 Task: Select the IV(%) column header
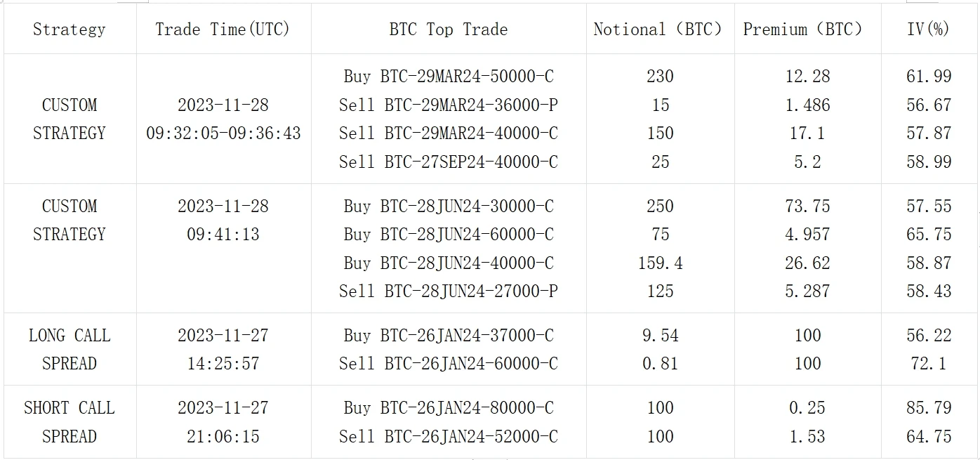point(928,29)
